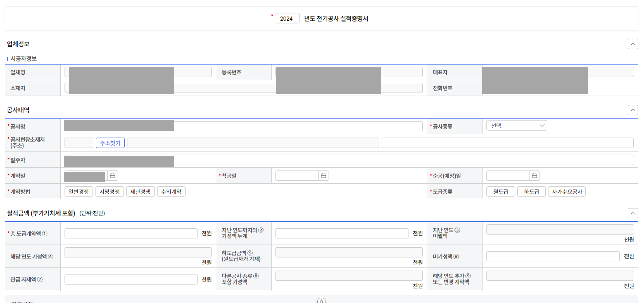This screenshot has height=303, width=644.
Task: Choose the 하도급 contract type
Action: [x=531, y=192]
